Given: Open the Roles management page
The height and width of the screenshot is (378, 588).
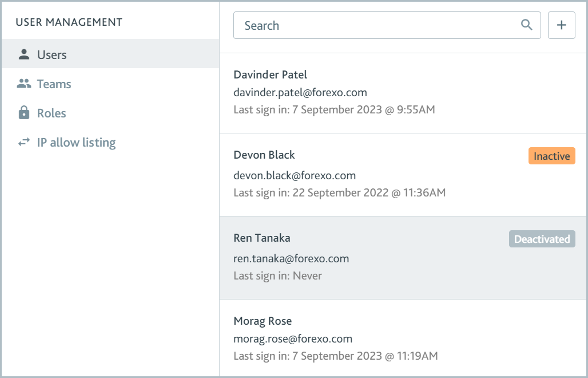Looking at the screenshot, I should (x=51, y=113).
